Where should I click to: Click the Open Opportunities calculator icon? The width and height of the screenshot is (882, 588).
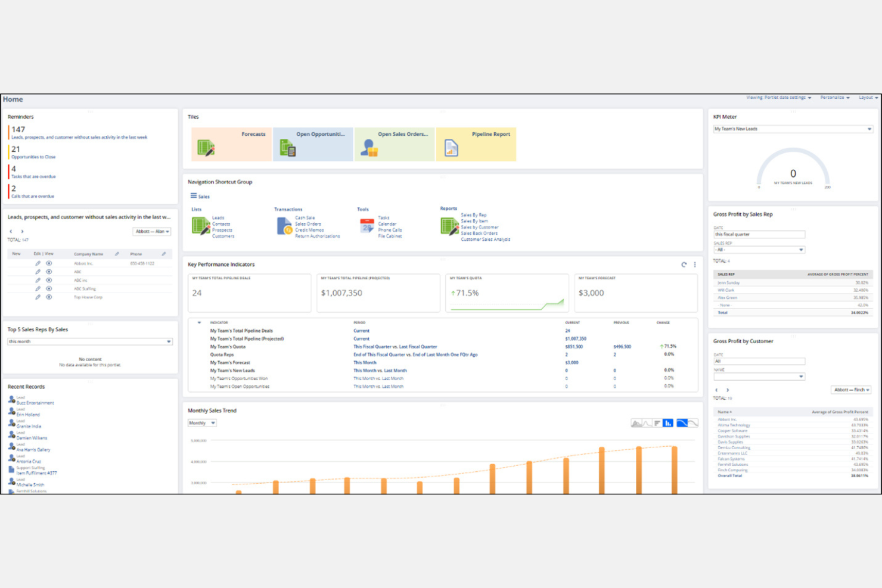point(287,148)
